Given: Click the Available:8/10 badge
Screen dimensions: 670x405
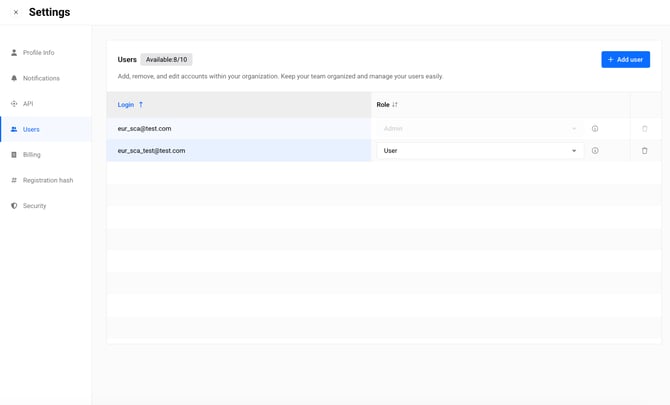Looking at the screenshot, I should pyautogui.click(x=167, y=59).
